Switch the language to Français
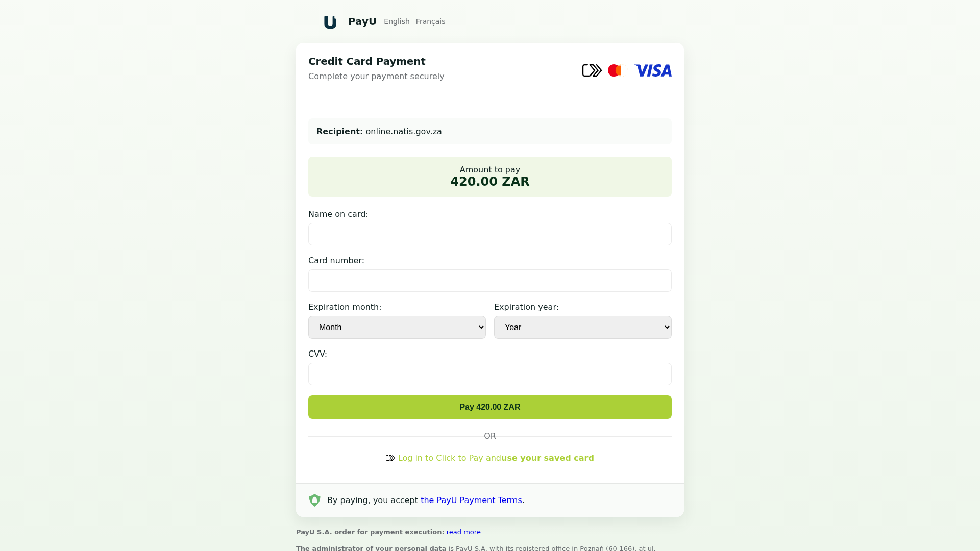Image resolution: width=980 pixels, height=551 pixels. [430, 21]
